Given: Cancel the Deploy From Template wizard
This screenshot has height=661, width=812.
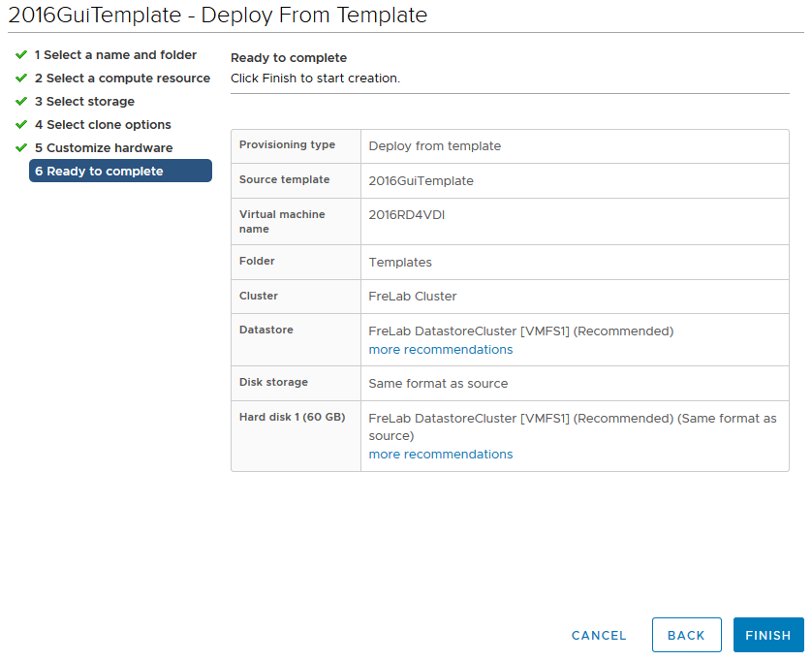Looking at the screenshot, I should [599, 636].
